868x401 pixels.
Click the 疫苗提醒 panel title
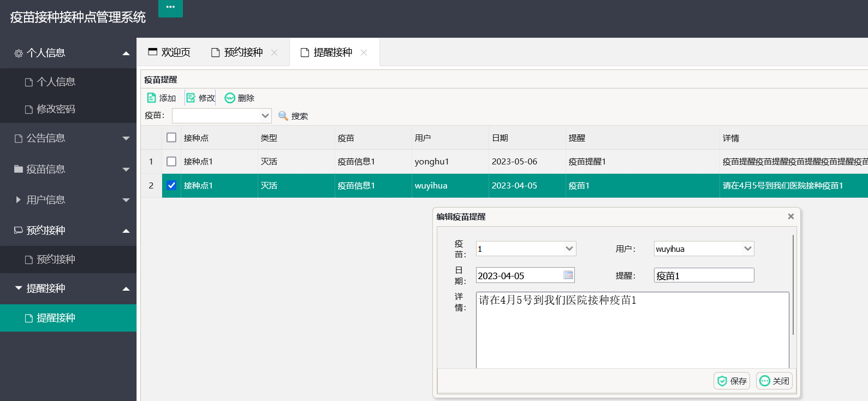pyautogui.click(x=160, y=80)
